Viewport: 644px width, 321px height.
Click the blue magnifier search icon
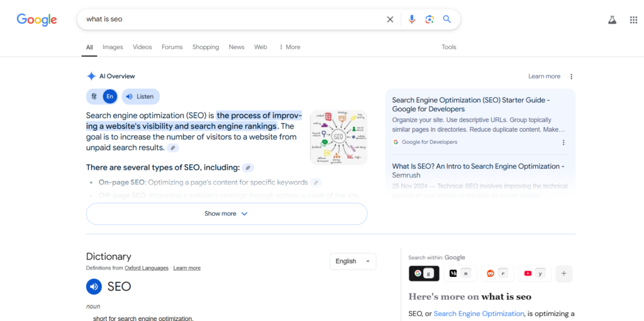[447, 19]
